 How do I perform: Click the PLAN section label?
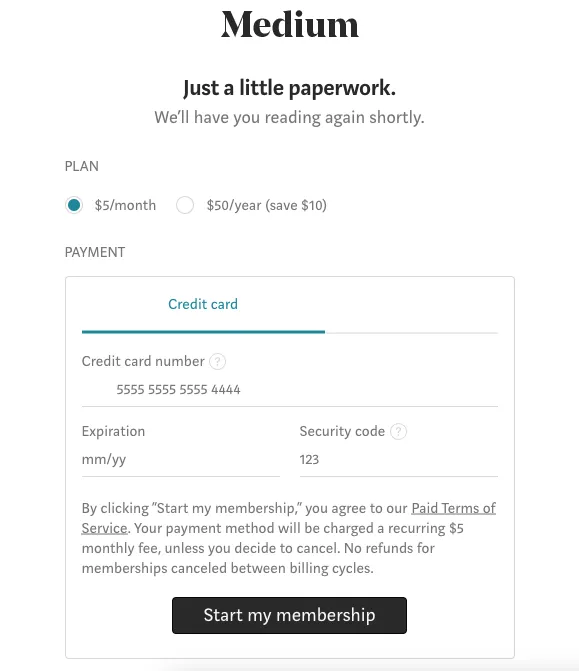(x=82, y=166)
